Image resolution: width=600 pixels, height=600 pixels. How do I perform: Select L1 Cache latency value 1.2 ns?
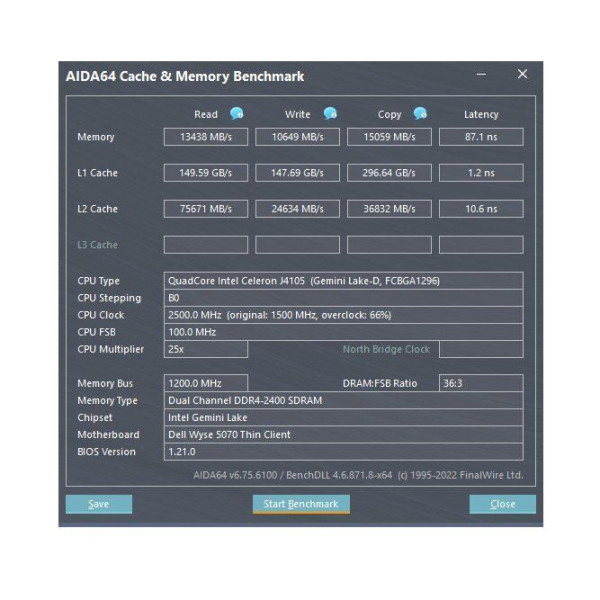[481, 173]
